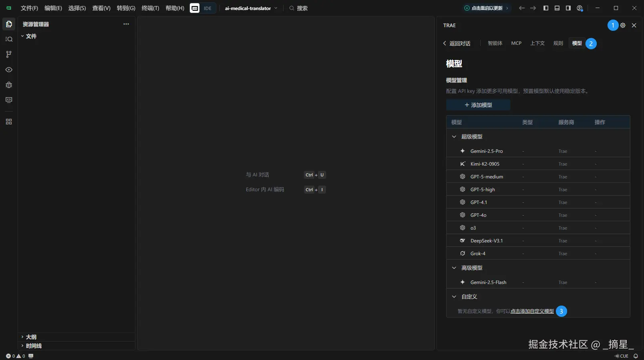Select the GPT-4o model row
The width and height of the screenshot is (644, 360).
[x=538, y=215]
